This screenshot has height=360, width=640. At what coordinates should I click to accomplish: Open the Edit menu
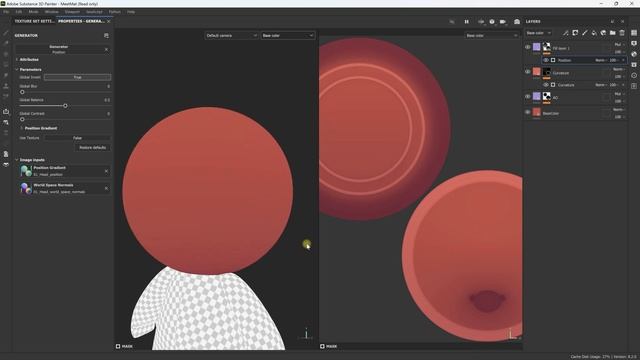point(19,12)
